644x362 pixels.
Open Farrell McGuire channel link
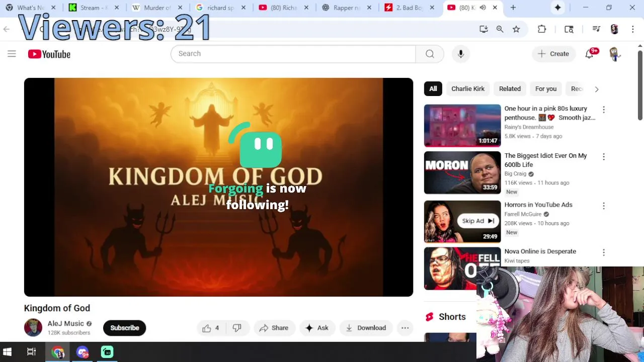point(523,214)
